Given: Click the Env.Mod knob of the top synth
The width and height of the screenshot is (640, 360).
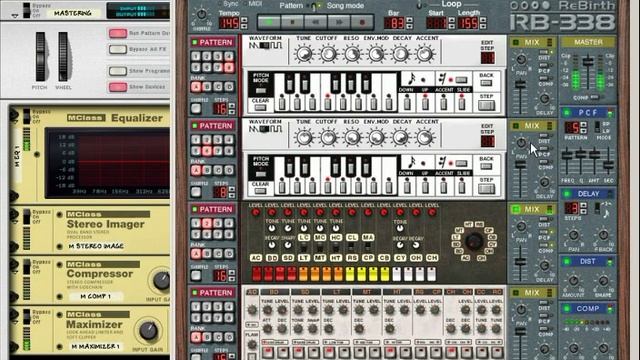Looking at the screenshot, I should click(x=376, y=54).
